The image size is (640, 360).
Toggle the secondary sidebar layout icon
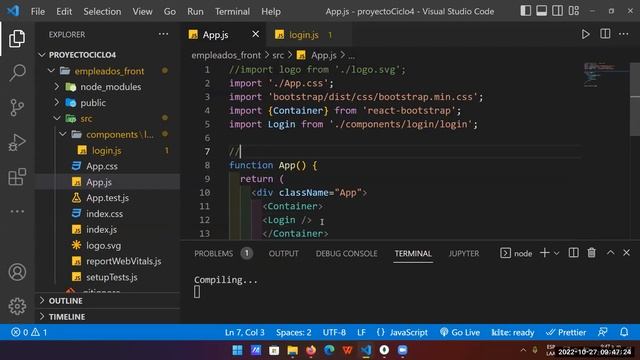pyautogui.click(x=557, y=11)
